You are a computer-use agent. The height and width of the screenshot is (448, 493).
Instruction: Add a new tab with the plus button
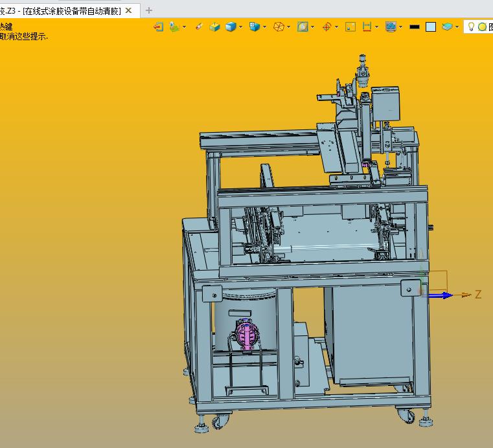[149, 10]
